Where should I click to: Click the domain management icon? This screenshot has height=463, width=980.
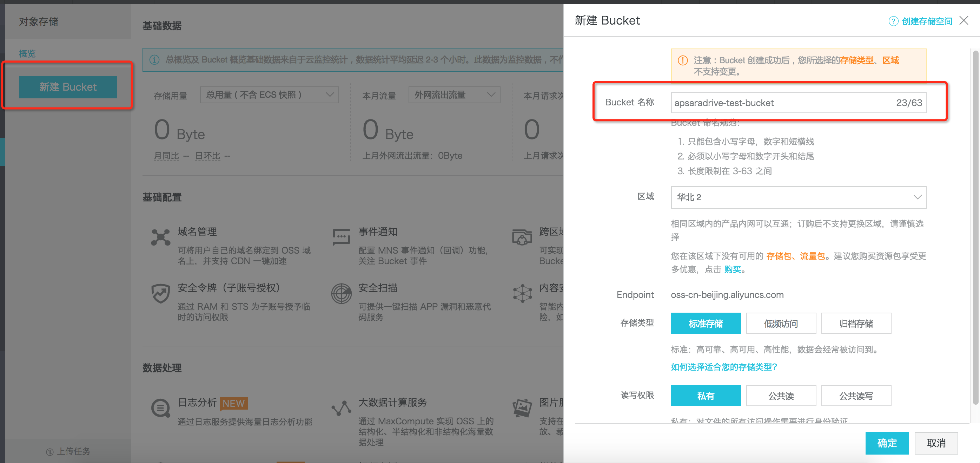click(x=160, y=237)
